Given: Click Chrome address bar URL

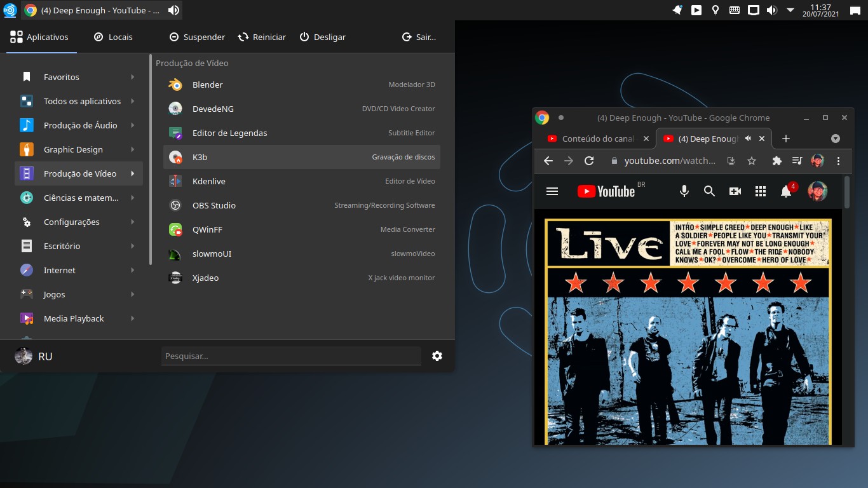Looking at the screenshot, I should pos(670,161).
